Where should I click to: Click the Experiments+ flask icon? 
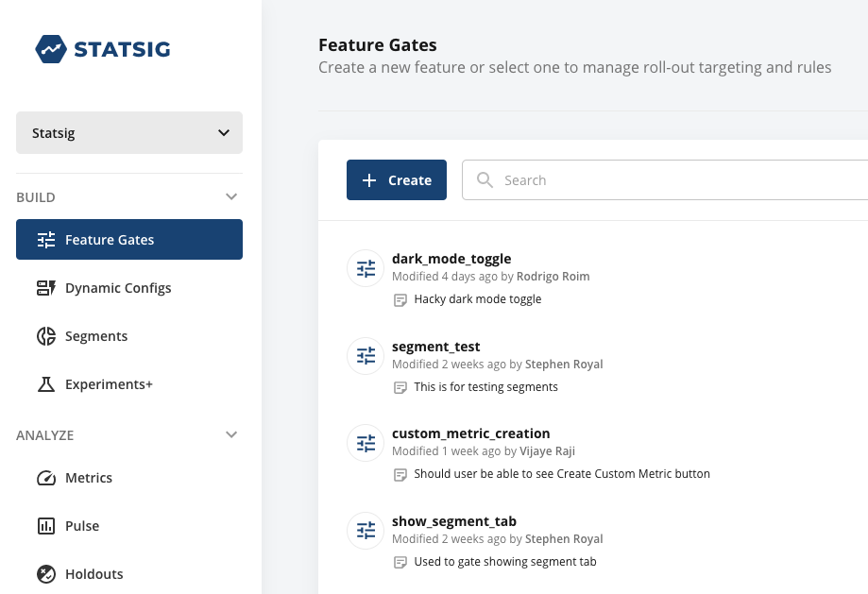pos(46,384)
